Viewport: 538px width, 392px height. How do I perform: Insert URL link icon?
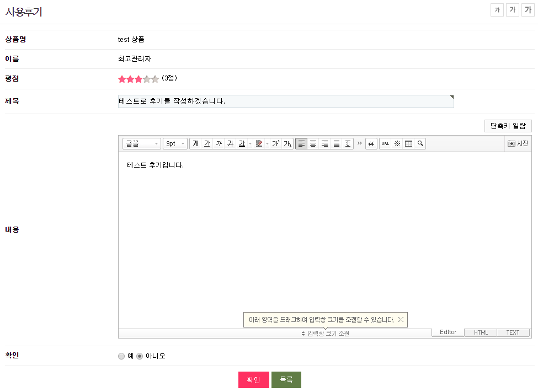(385, 143)
